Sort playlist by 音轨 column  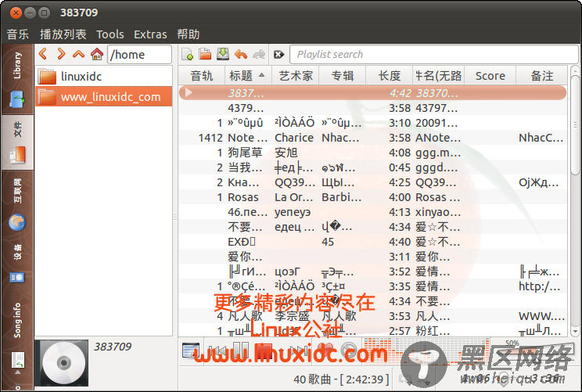[202, 76]
